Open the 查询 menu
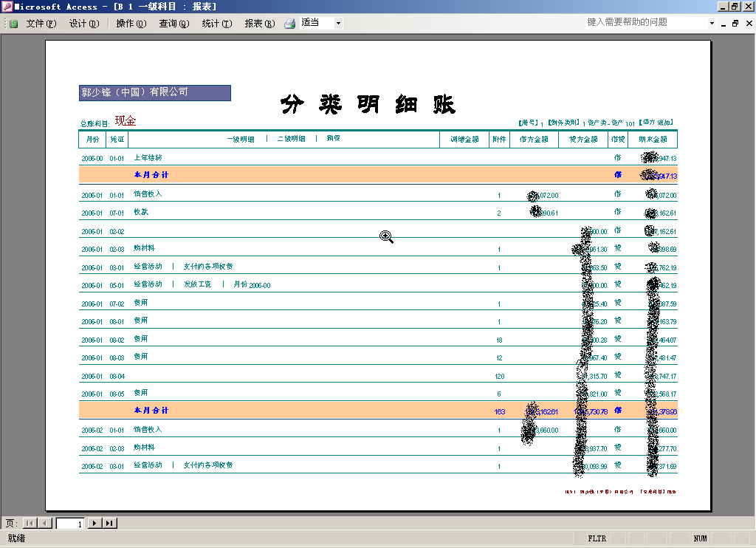Screen dimensions: 756x548 [x=173, y=24]
